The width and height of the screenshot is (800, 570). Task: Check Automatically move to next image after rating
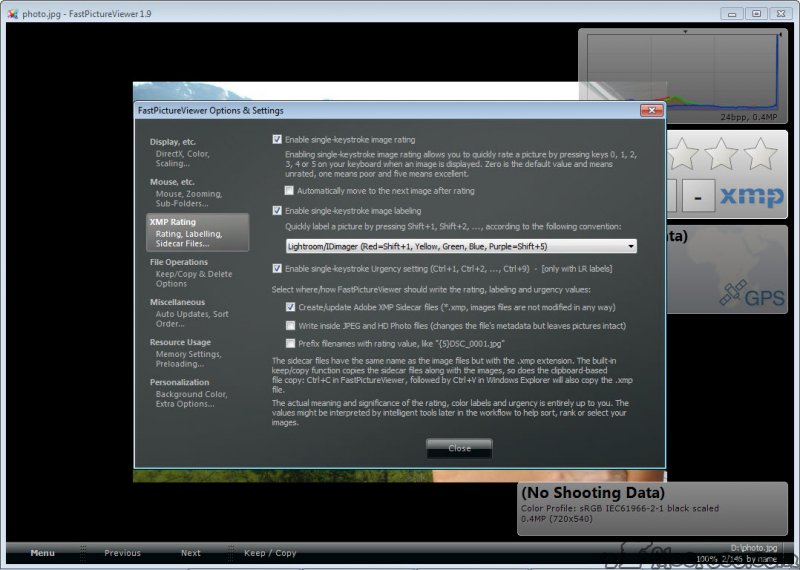[289, 190]
